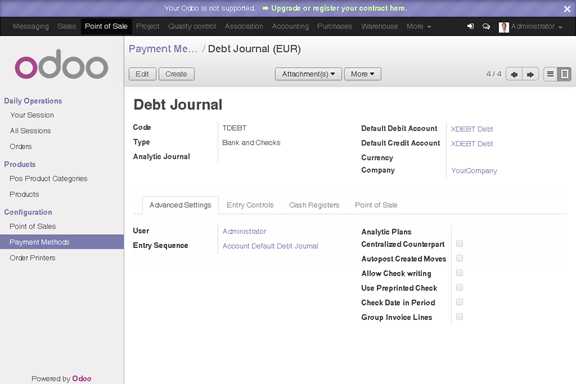Open the Messaging menu
The width and height of the screenshot is (576, 384).
click(30, 26)
